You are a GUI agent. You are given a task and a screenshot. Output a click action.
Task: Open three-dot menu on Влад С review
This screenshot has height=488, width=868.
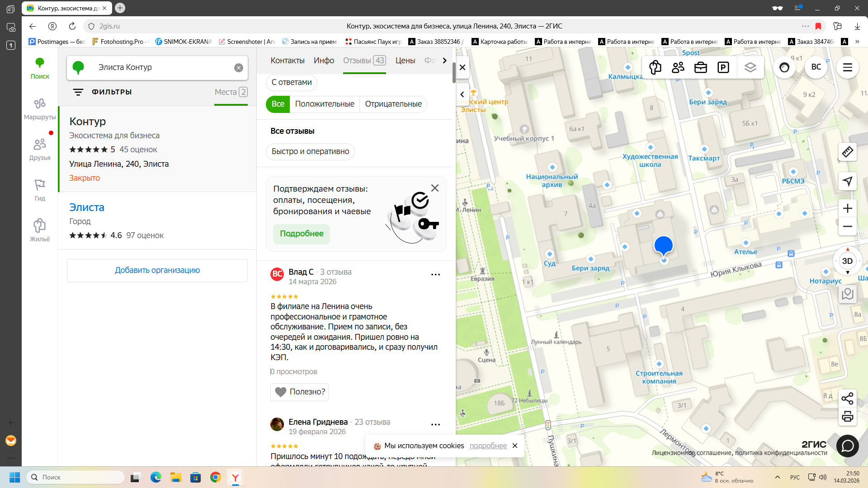(x=435, y=274)
